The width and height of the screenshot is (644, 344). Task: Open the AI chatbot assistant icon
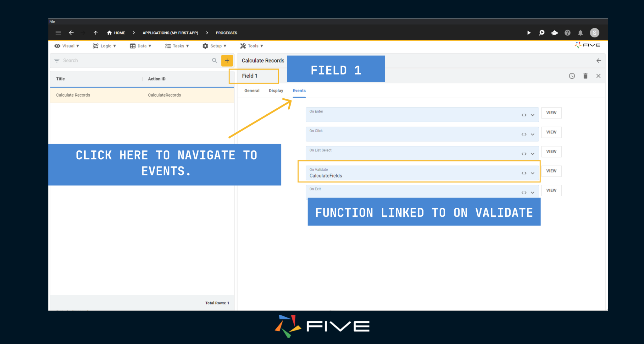point(554,33)
